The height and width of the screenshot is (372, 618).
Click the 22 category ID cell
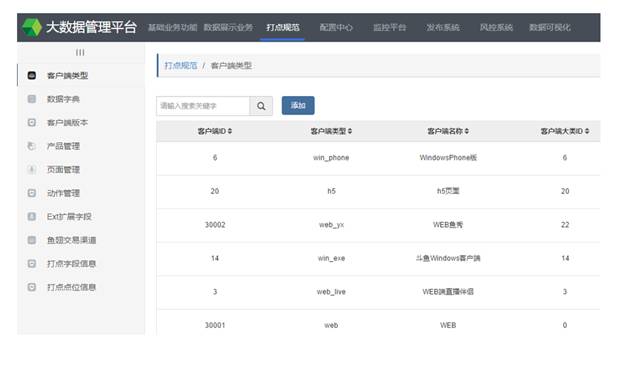[565, 225]
